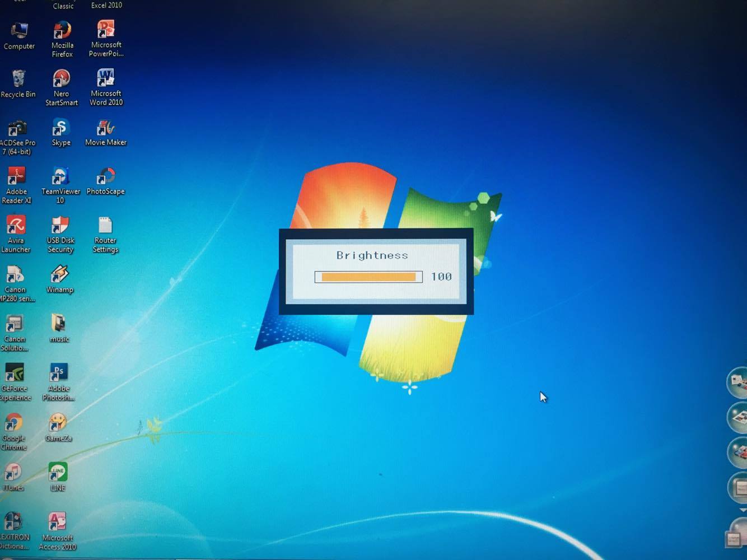747x560 pixels.
Task: Open the Router Settings file
Action: (x=105, y=235)
